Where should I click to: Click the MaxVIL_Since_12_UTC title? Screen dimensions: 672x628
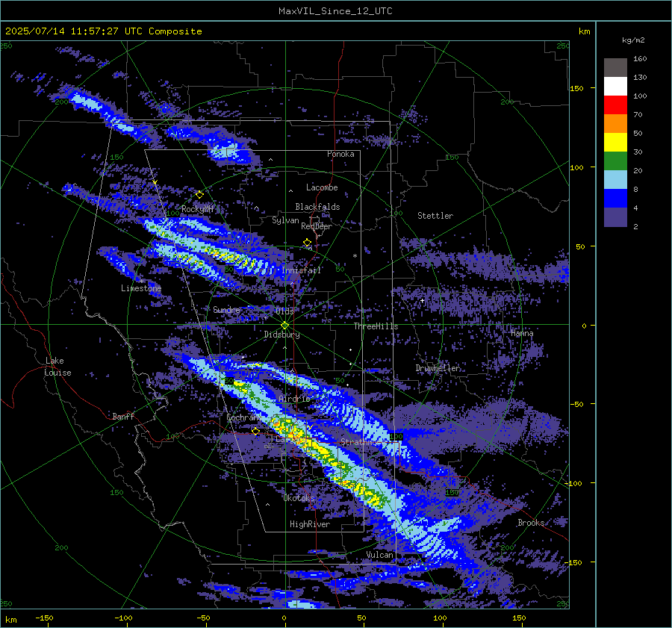[335, 11]
